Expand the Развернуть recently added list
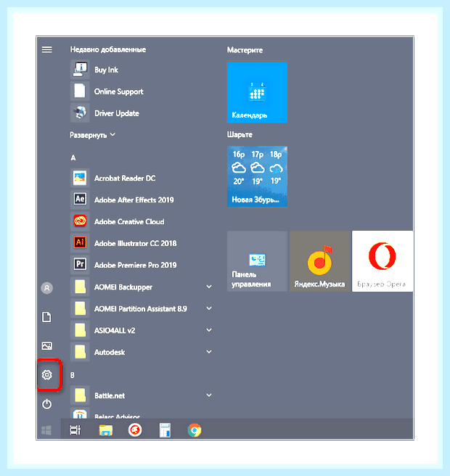450x476 pixels. [92, 135]
